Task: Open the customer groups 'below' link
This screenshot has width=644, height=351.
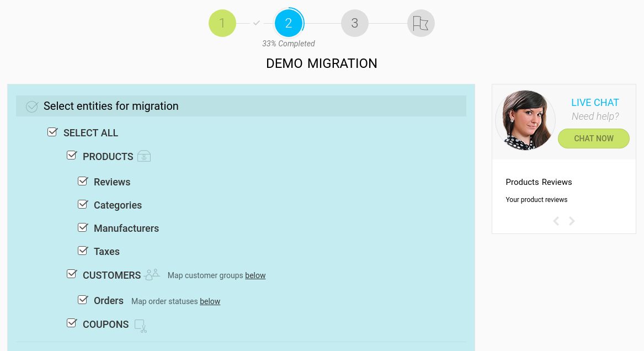Action: pos(256,275)
